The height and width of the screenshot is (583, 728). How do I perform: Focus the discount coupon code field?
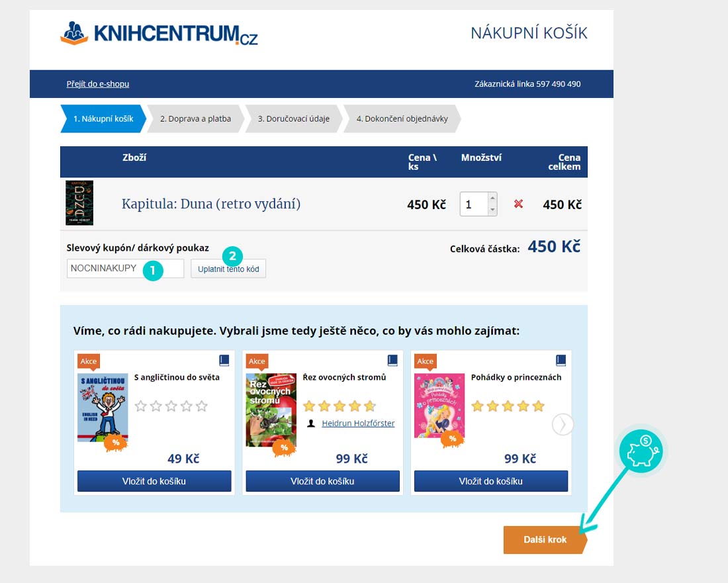(125, 268)
